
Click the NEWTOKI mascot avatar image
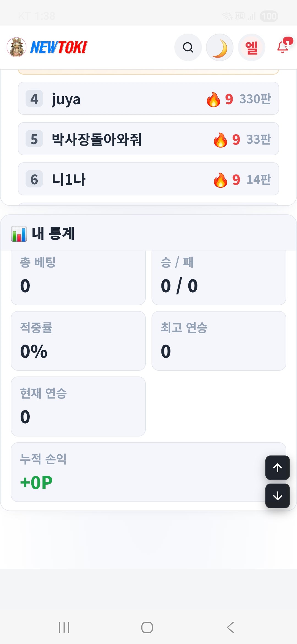[16, 47]
